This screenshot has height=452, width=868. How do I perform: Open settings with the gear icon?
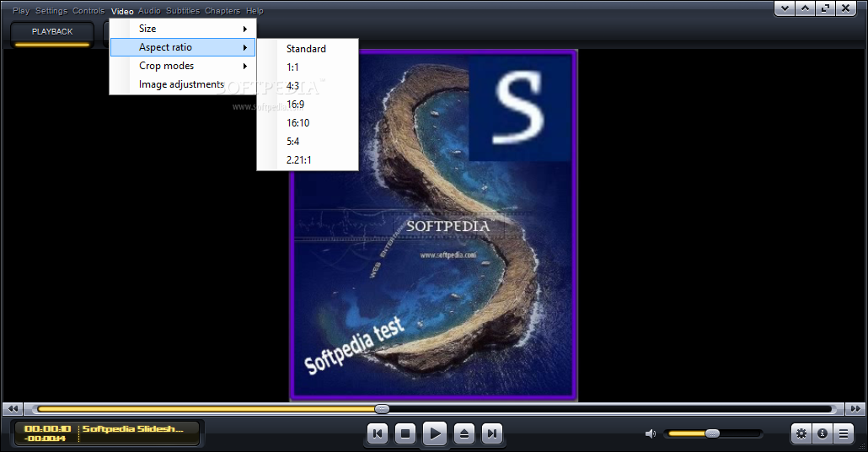pos(801,433)
